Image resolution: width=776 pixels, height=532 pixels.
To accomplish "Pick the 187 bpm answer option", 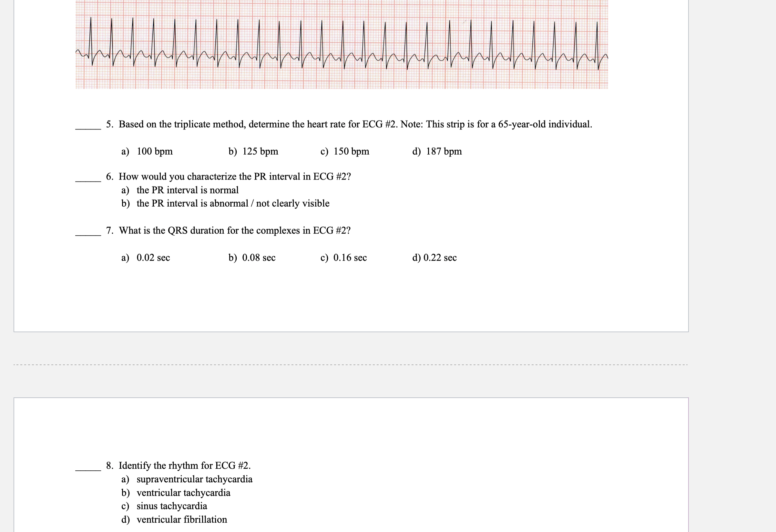I will [437, 151].
